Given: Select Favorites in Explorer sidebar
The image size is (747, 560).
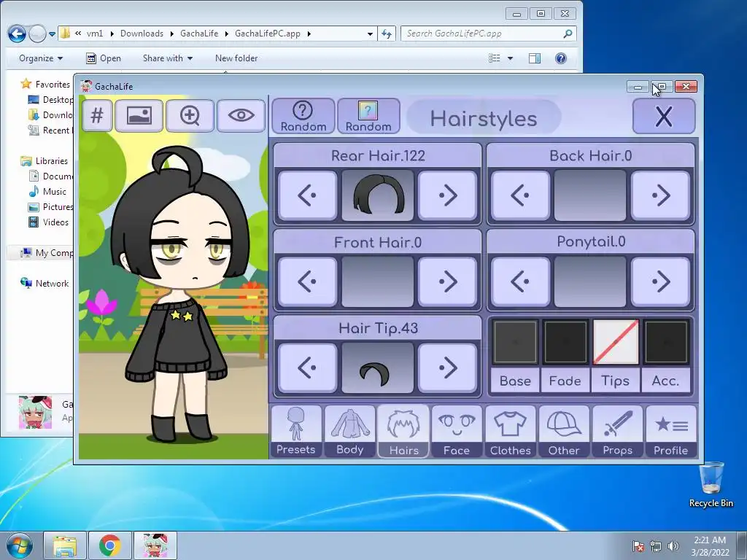Looking at the screenshot, I should click(46, 85).
